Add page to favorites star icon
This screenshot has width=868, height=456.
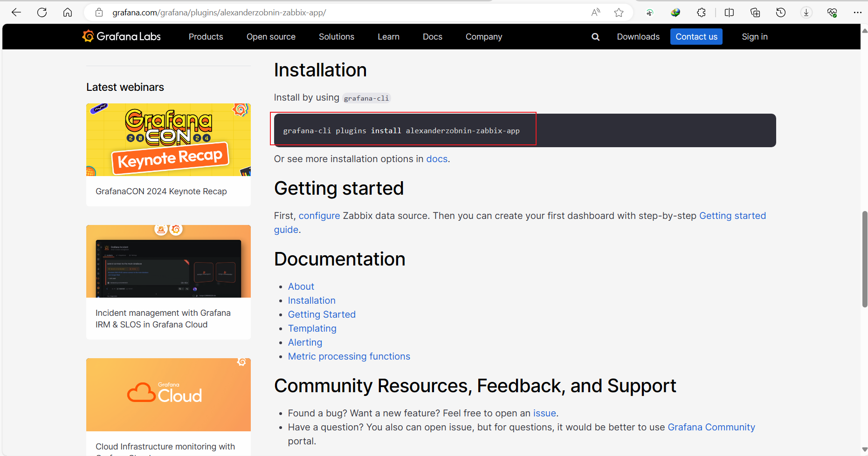(619, 13)
